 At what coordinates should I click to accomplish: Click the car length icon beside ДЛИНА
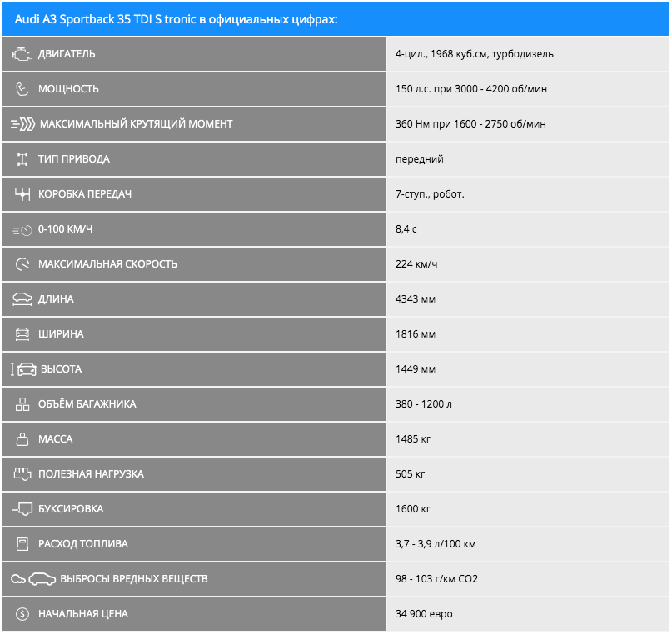[22, 299]
